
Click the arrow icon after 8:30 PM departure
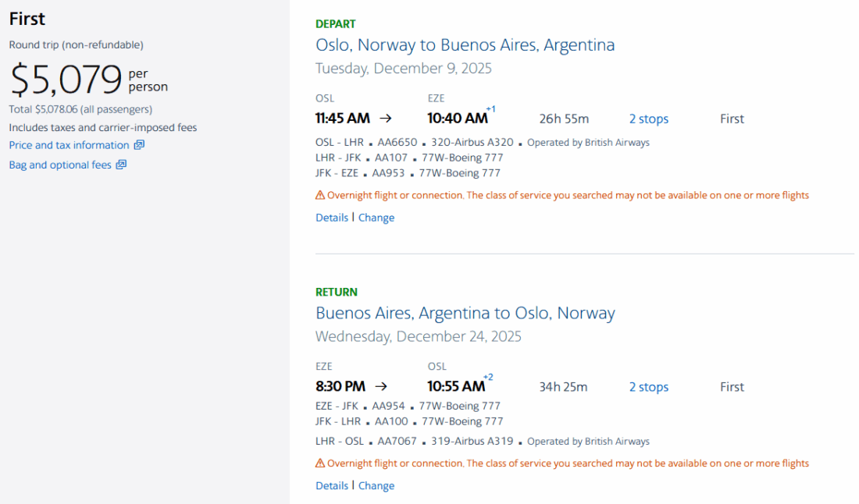click(x=381, y=386)
